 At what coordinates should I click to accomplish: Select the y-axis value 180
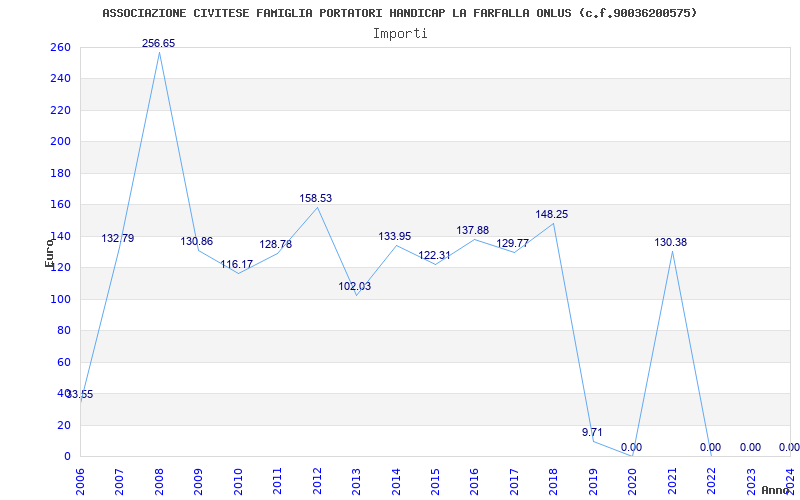(60, 173)
